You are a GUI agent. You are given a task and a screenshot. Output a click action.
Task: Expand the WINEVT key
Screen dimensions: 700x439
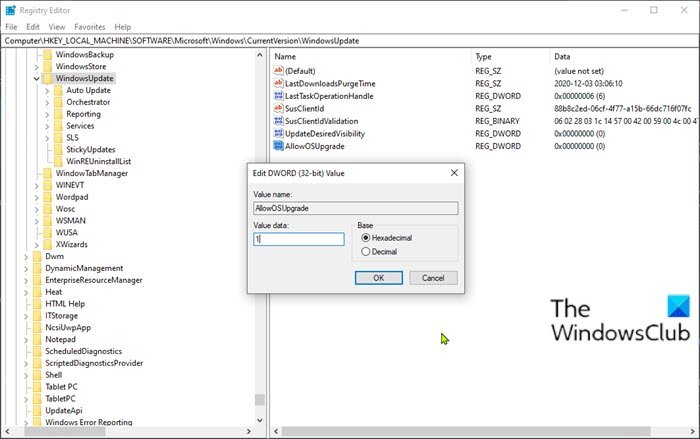[37, 185]
